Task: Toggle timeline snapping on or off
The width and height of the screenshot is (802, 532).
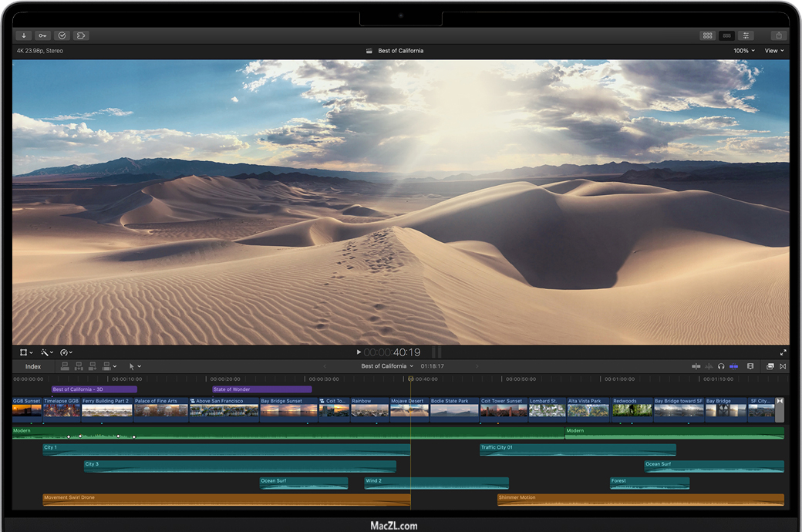Action: pyautogui.click(x=733, y=366)
